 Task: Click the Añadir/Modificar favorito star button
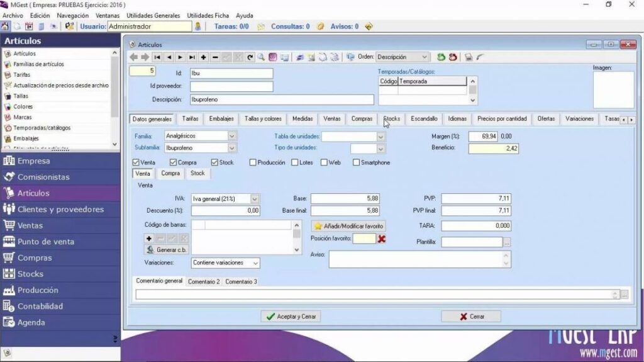(348, 226)
